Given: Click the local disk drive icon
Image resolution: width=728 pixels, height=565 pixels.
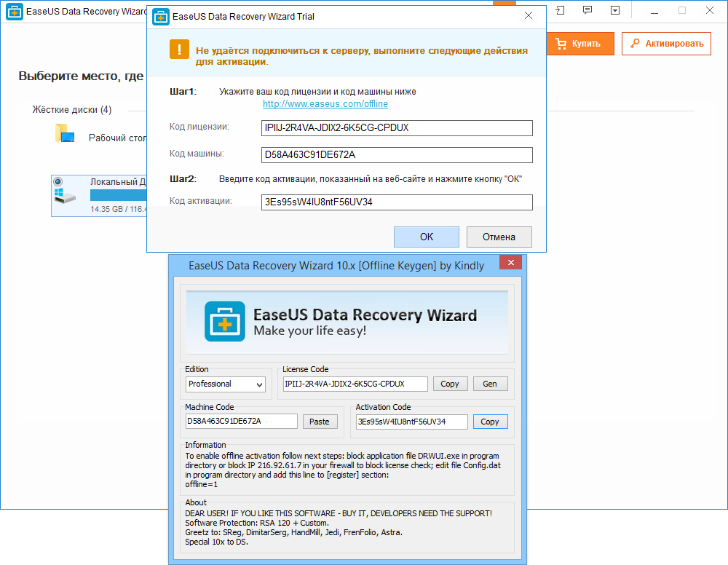Looking at the screenshot, I should tap(65, 196).
